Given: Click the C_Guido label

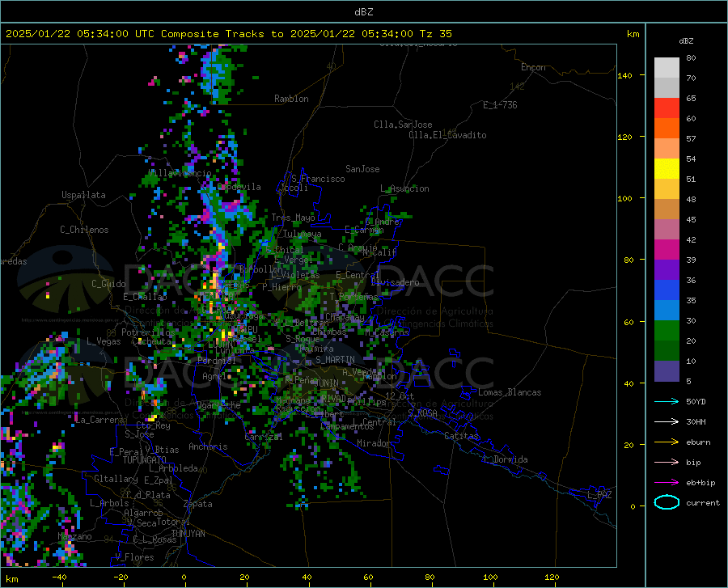Looking at the screenshot, I should tap(108, 284).
